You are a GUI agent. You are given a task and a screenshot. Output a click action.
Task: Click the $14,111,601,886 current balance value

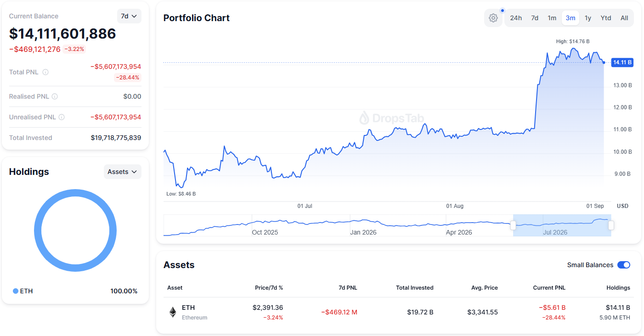(x=62, y=34)
